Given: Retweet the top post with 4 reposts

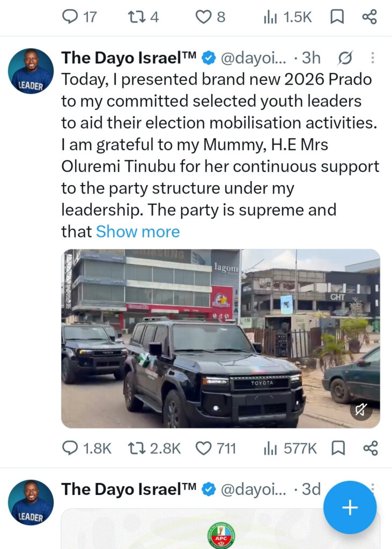Looking at the screenshot, I should click(x=143, y=17).
